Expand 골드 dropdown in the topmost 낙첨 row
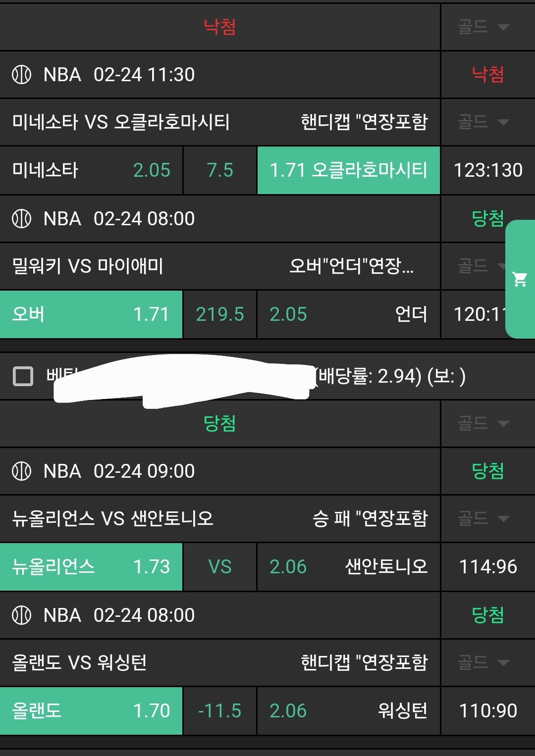Screen dimensions: 535x756 point(483,27)
